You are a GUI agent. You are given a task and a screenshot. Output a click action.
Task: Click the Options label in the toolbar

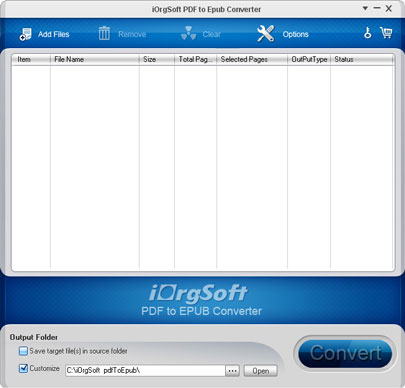coord(296,34)
